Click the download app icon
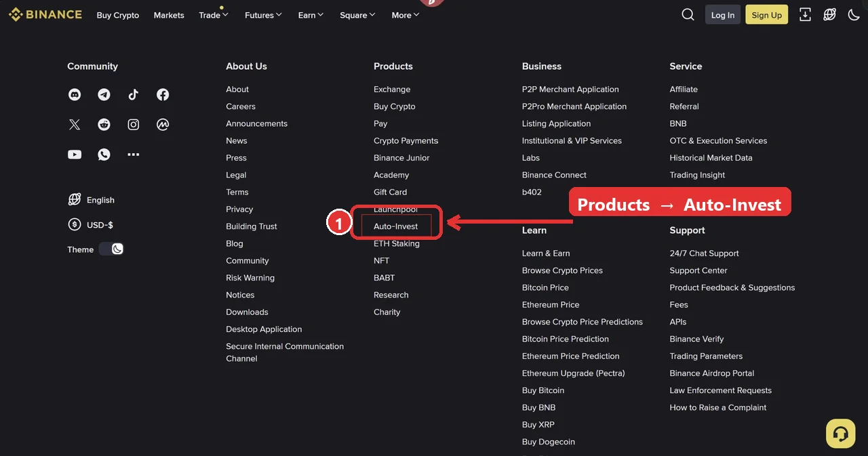 805,15
